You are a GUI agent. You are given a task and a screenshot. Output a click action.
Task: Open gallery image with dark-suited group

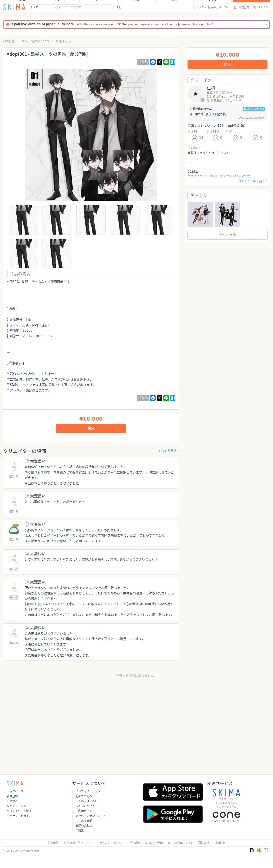coord(227,214)
